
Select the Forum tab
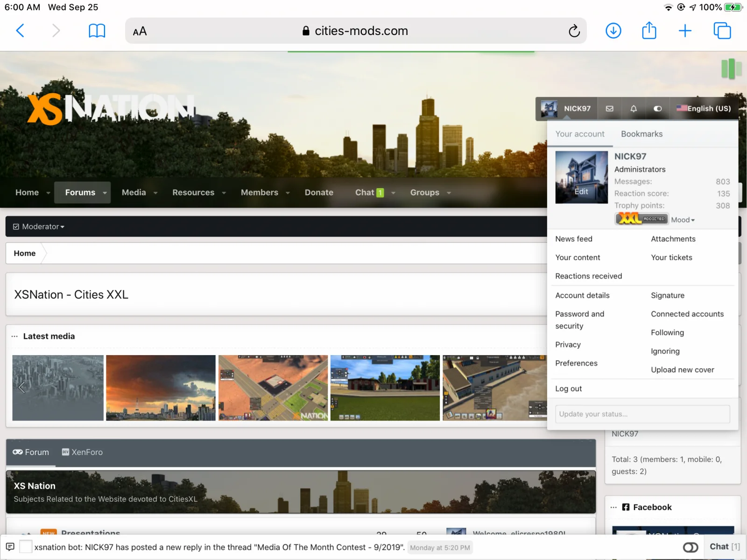point(31,452)
